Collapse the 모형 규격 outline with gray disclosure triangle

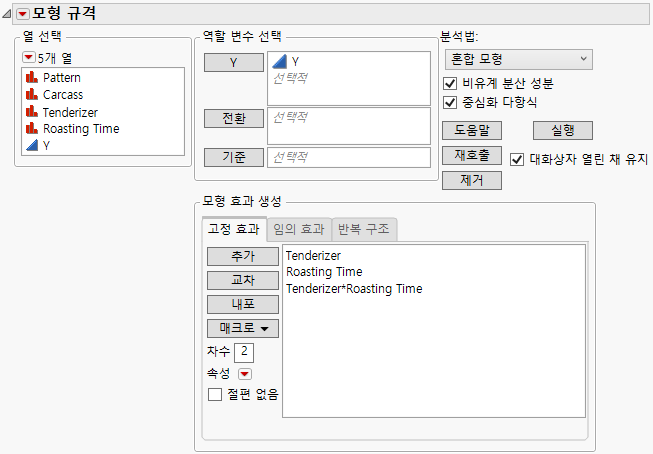6,15
